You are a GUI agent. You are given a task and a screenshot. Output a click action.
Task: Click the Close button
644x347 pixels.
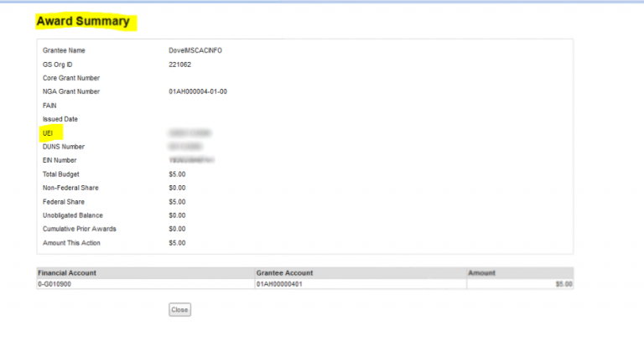179,309
